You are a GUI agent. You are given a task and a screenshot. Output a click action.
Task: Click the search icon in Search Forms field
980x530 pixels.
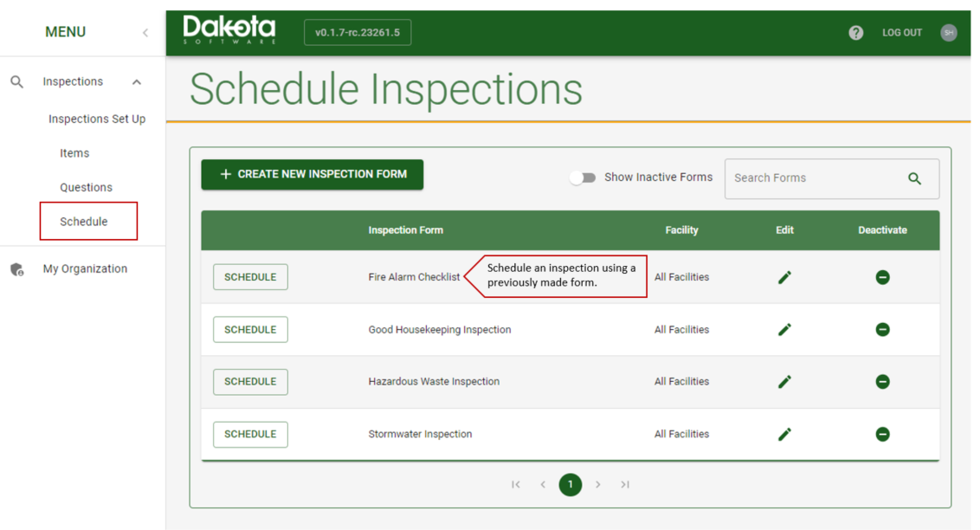pos(914,178)
